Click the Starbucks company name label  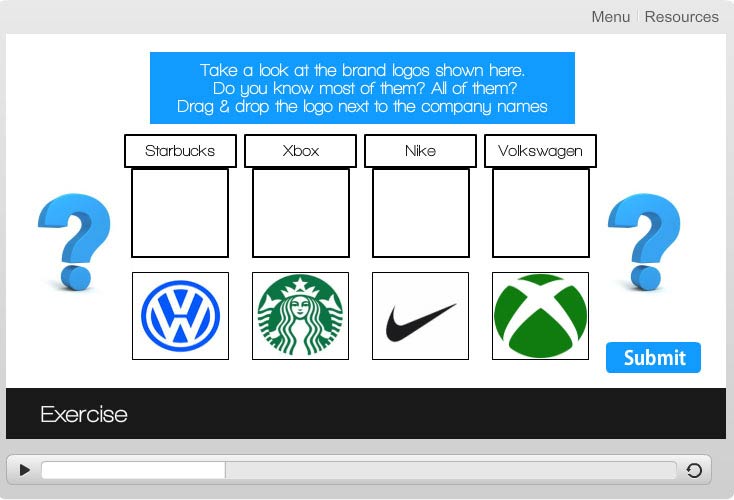coord(180,151)
